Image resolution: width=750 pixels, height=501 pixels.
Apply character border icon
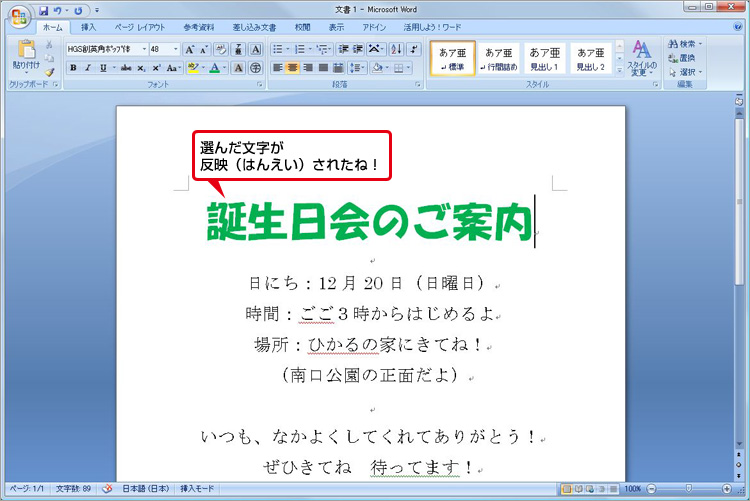(x=256, y=49)
